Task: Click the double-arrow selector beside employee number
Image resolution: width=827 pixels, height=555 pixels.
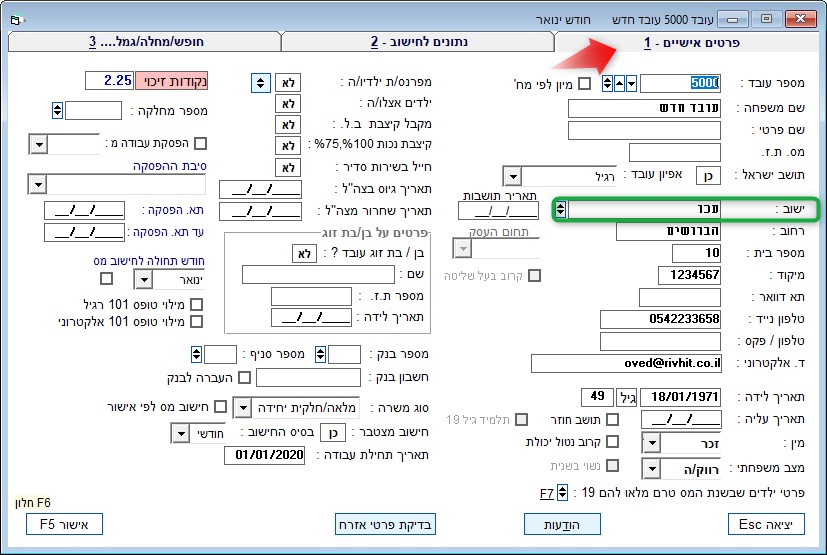Action: click(608, 83)
